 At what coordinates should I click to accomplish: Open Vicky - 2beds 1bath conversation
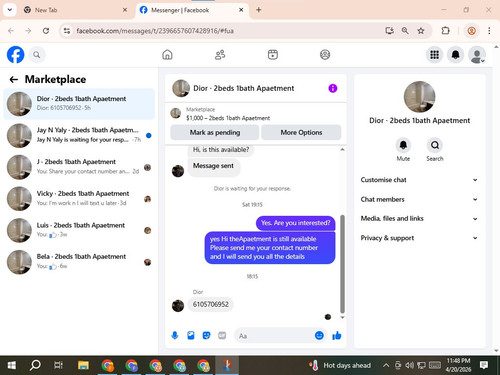[79, 199]
